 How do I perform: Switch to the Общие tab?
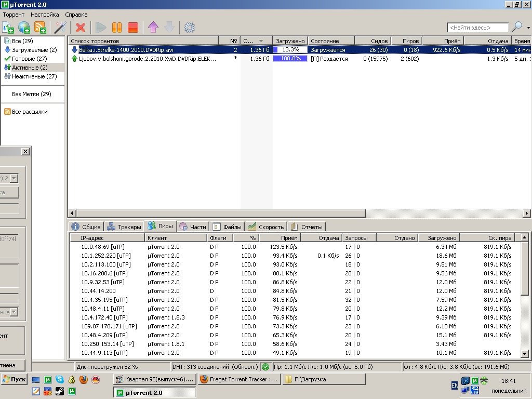point(86,227)
